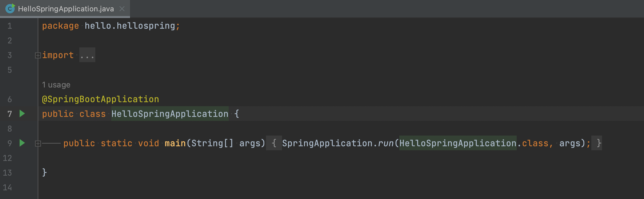Click the @SpringBootApplication annotation
644x199 pixels.
click(x=100, y=99)
